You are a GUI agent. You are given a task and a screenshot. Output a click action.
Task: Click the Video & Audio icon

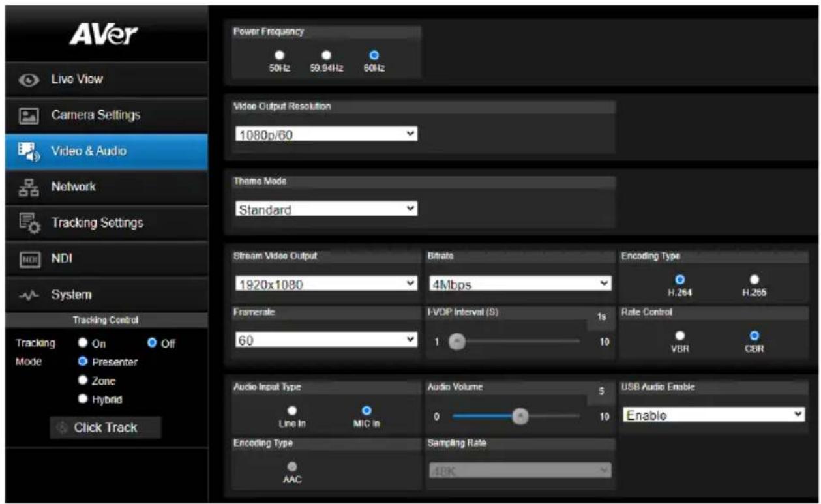tap(27, 152)
